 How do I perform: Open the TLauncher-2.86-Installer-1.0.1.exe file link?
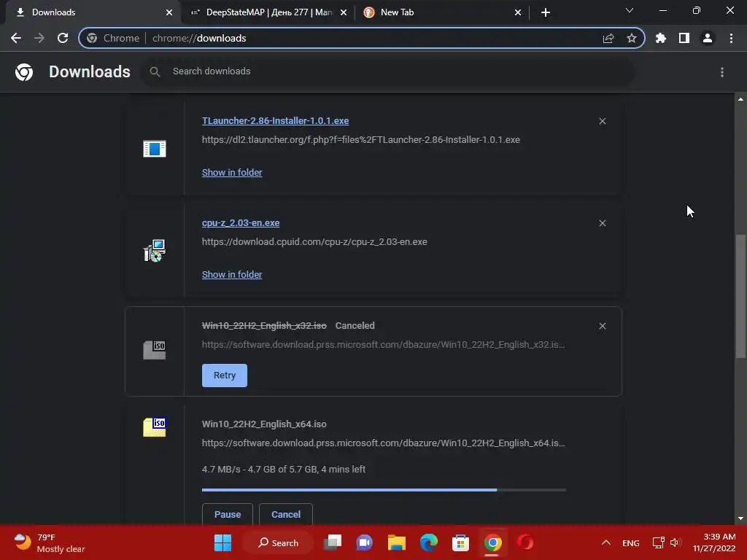point(275,121)
